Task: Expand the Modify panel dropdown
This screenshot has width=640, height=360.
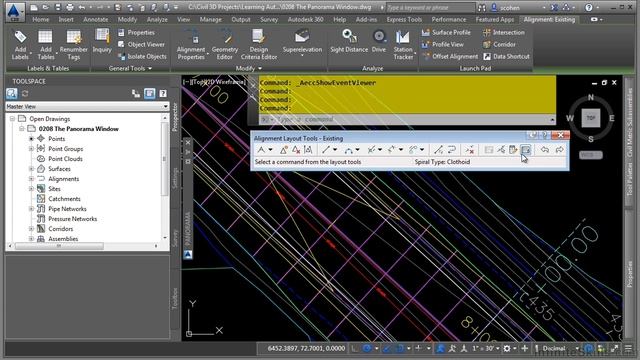Action: [249, 69]
